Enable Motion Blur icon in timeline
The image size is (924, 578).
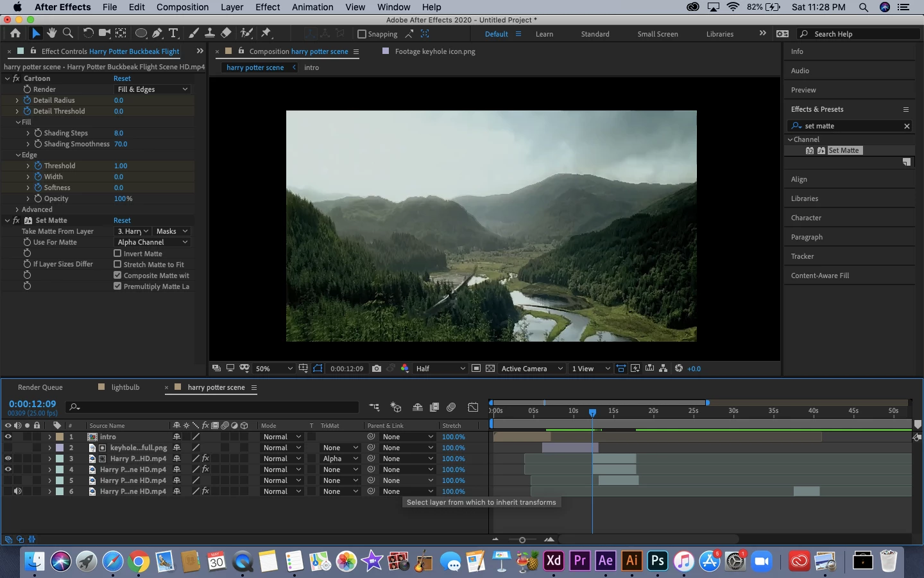point(451,407)
